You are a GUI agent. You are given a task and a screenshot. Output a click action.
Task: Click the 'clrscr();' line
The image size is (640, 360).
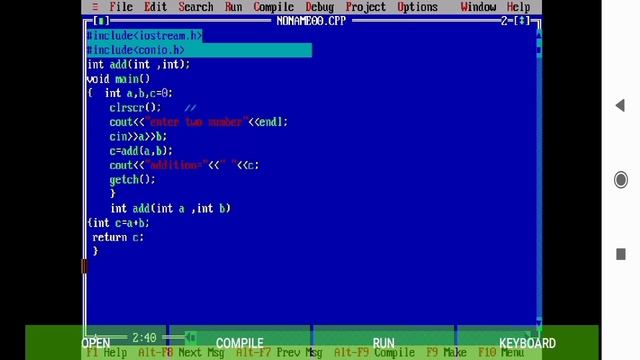[136, 108]
